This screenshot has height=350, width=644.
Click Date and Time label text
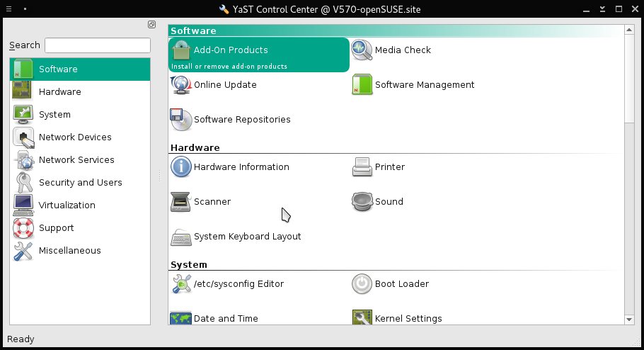tap(226, 318)
